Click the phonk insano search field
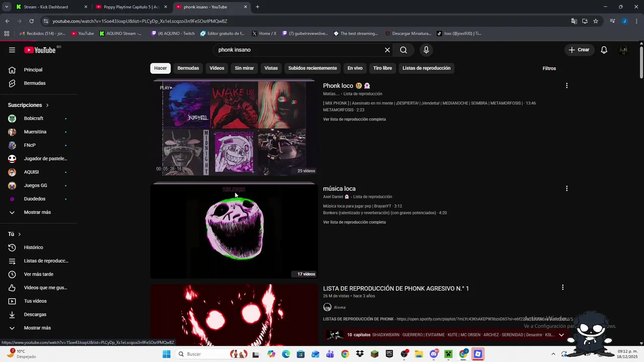Image resolution: width=644 pixels, height=362 pixels. point(299,50)
